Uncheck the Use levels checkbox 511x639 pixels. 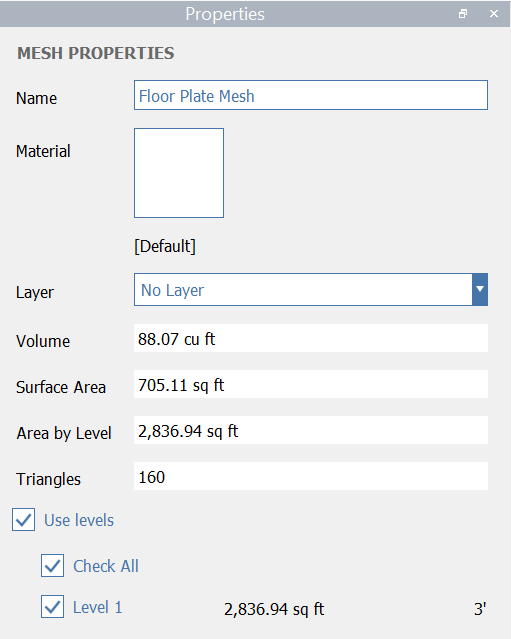click(24, 520)
